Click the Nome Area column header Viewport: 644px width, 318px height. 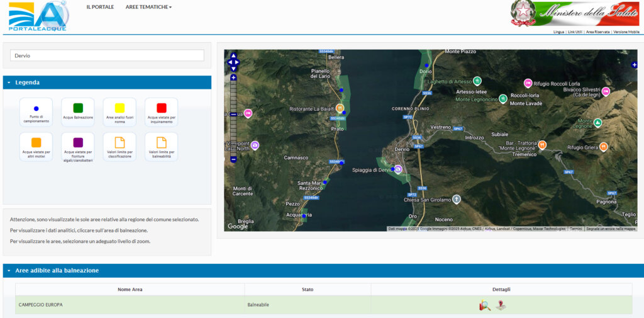click(x=130, y=290)
